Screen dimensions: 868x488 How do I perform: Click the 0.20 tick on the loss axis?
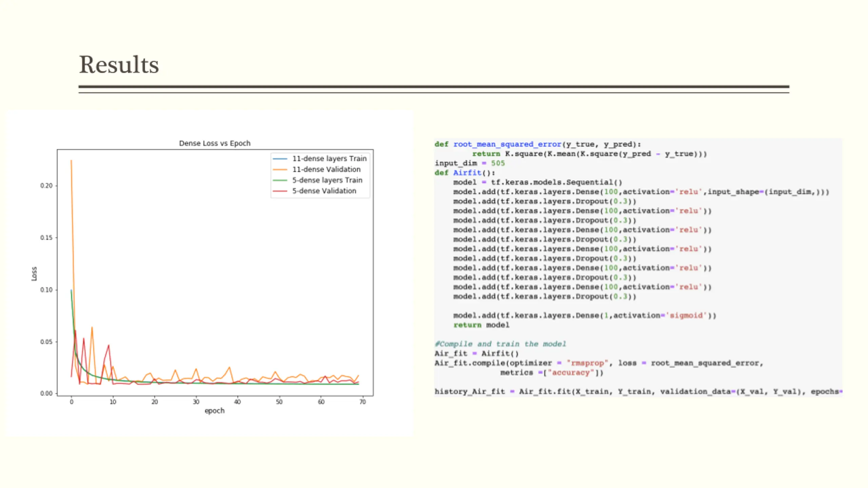[x=46, y=186]
